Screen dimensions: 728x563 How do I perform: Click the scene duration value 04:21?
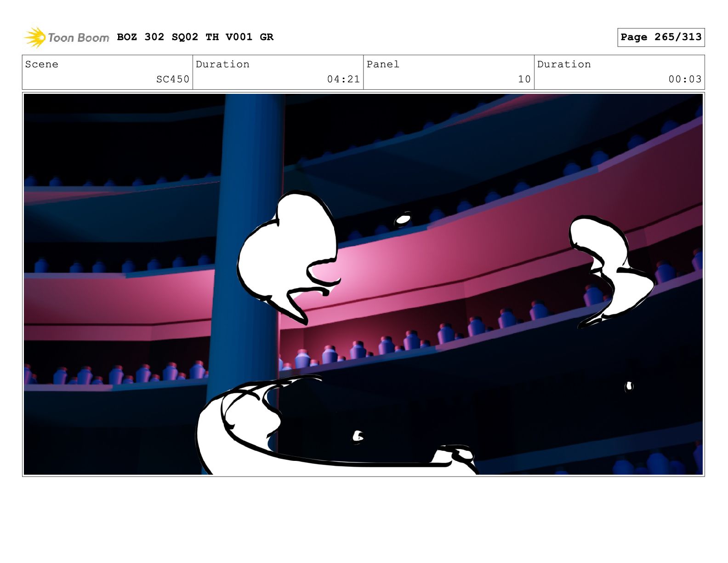[343, 79]
